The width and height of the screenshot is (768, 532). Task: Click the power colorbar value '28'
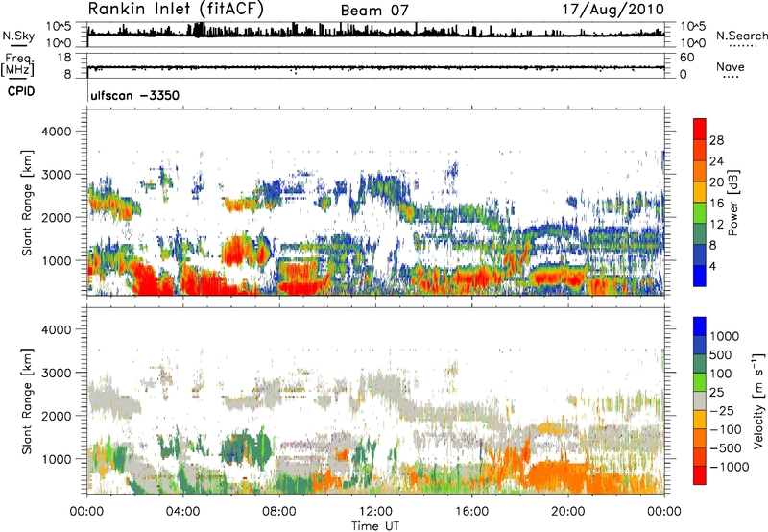click(716, 140)
